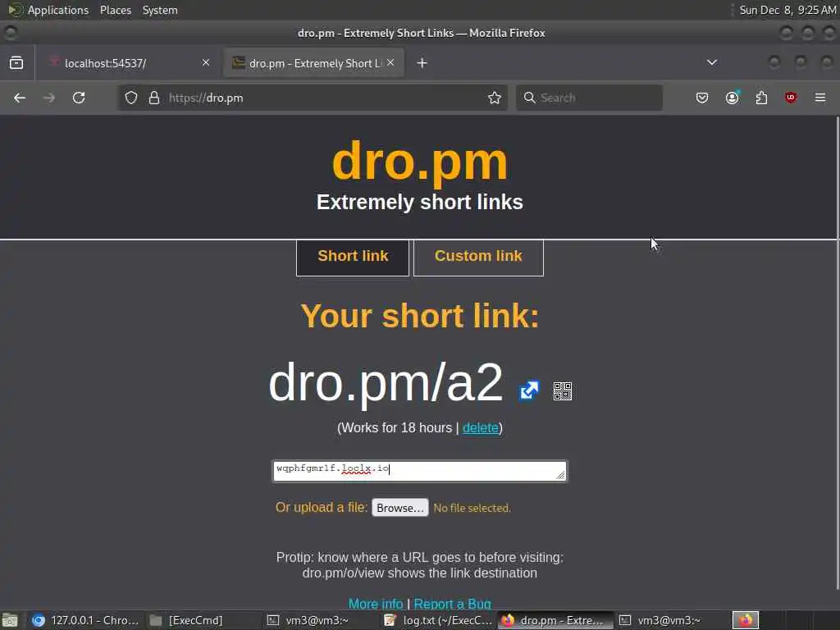
Task: Click the show desktop icon in taskbar
Action: point(10,620)
